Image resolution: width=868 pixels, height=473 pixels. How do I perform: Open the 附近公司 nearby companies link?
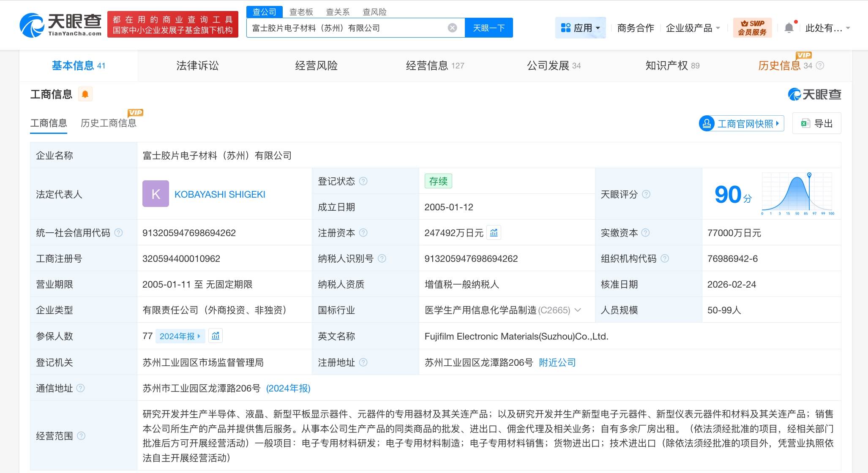[x=557, y=362]
